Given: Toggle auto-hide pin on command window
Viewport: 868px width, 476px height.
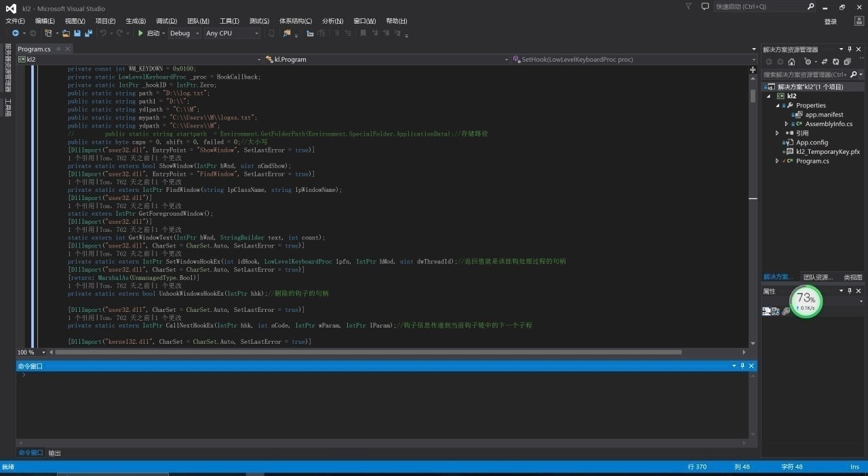Looking at the screenshot, I should click(x=742, y=366).
